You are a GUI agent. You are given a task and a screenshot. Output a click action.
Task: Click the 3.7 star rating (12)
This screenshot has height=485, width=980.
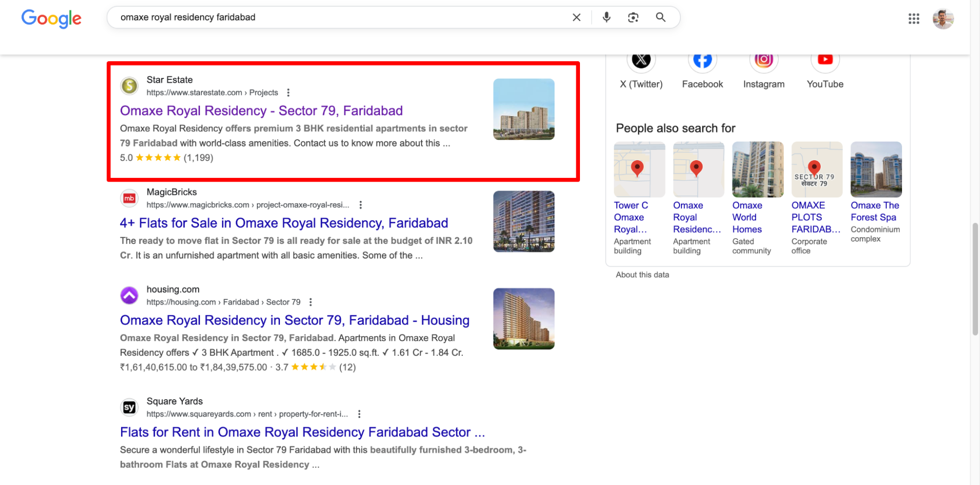click(316, 367)
